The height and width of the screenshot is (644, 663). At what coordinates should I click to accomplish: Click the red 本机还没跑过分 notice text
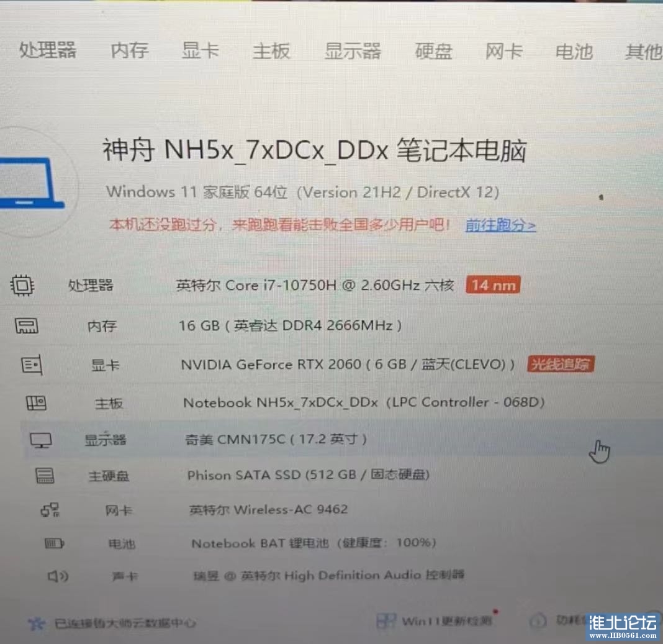[279, 224]
